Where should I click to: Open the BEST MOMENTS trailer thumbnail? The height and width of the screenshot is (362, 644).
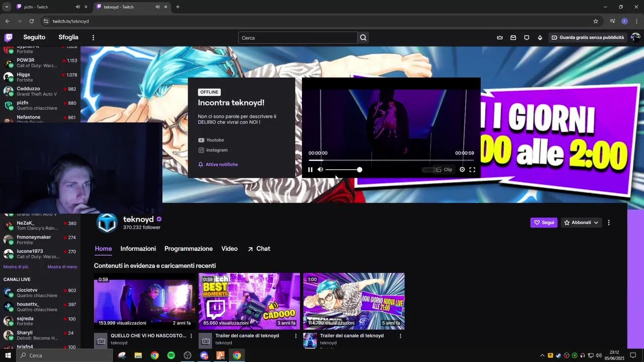[x=249, y=301]
